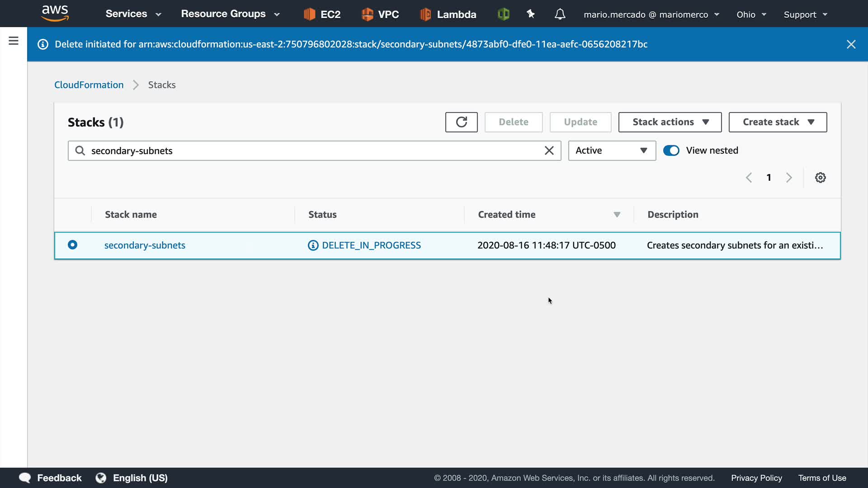This screenshot has height=488, width=868.
Task: Open EC2 shortcut in top bar
Action: tap(322, 14)
